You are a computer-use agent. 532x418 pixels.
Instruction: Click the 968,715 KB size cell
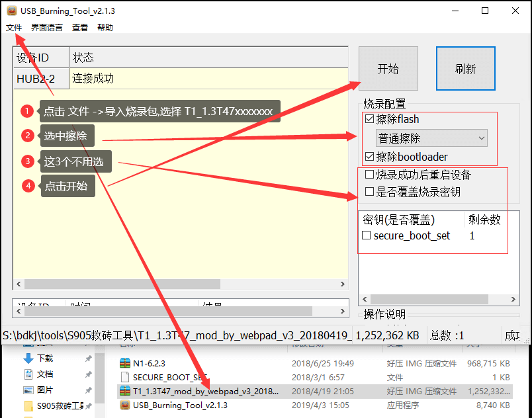point(488,363)
